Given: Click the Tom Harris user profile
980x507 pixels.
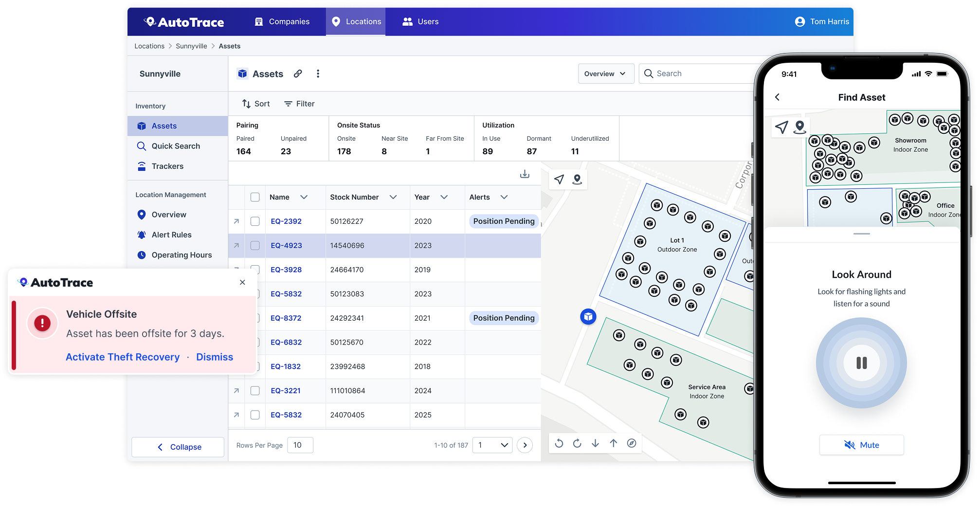Looking at the screenshot, I should (822, 21).
